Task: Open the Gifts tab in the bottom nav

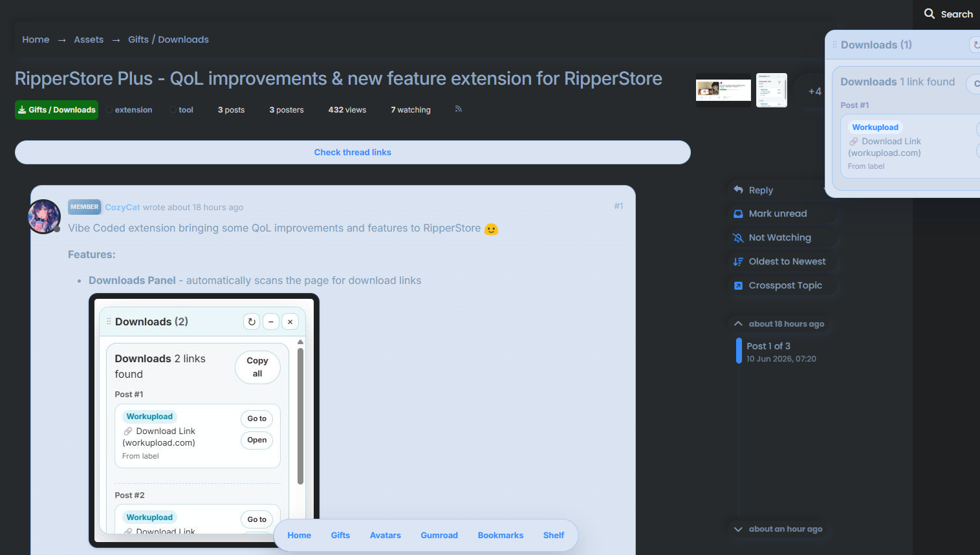Action: coord(340,536)
